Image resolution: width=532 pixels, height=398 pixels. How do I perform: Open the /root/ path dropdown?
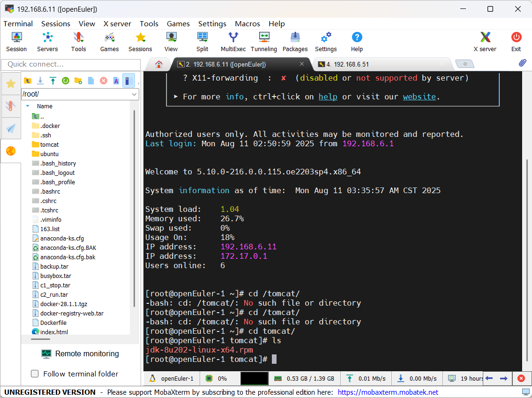135,94
